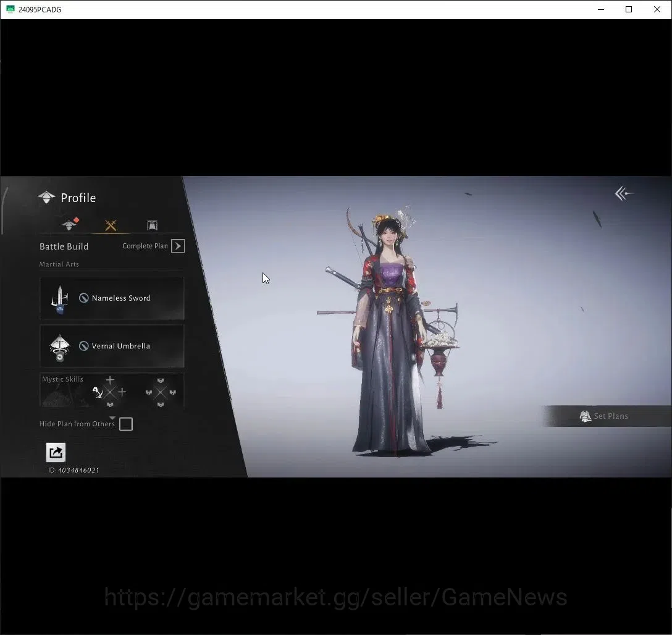The width and height of the screenshot is (672, 635).
Task: Enable Hide Plan from Others checkbox
Action: [126, 424]
